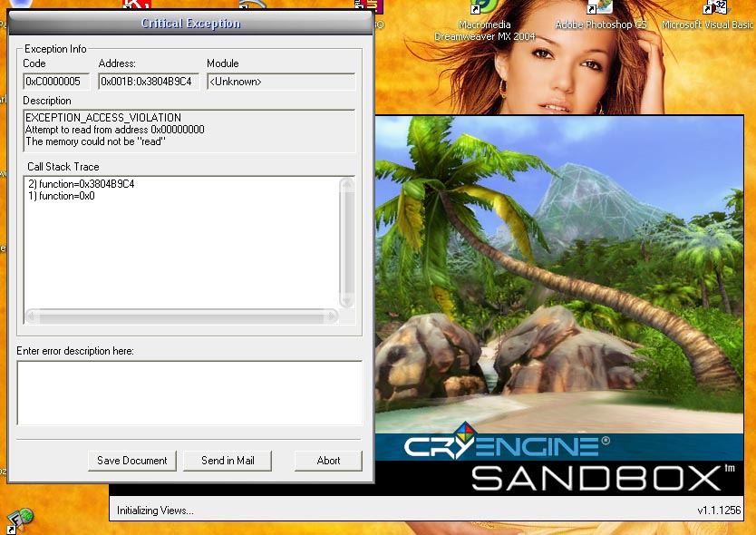Click the call stack vertical scrollbar up arrow
Image resolution: width=756 pixels, height=535 pixels.
pos(346,184)
